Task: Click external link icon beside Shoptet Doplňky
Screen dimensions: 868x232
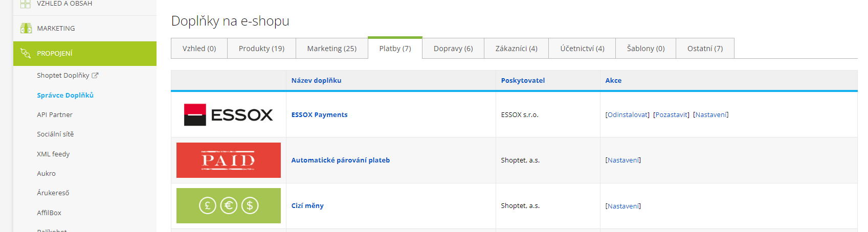Action: [95, 75]
